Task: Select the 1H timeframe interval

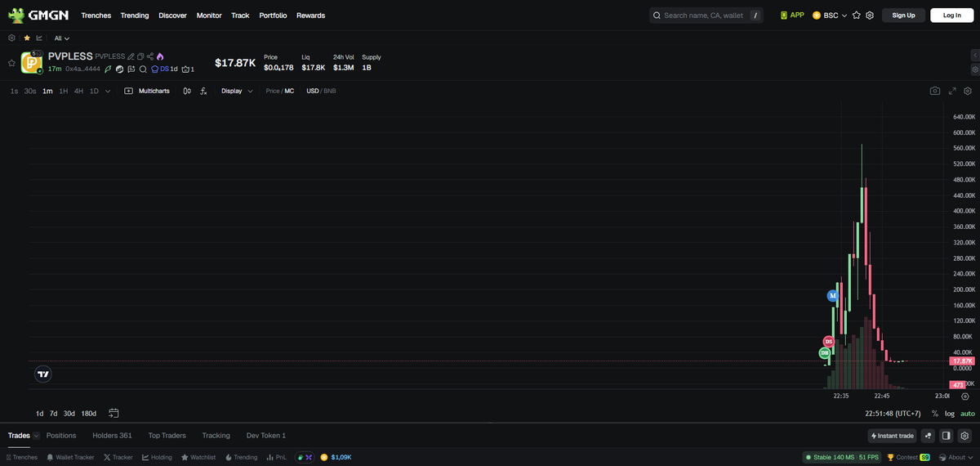Action: (x=64, y=91)
